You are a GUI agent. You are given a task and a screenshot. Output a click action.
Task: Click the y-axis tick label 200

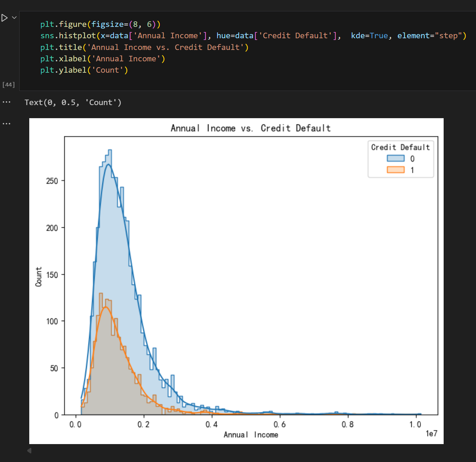click(52, 228)
